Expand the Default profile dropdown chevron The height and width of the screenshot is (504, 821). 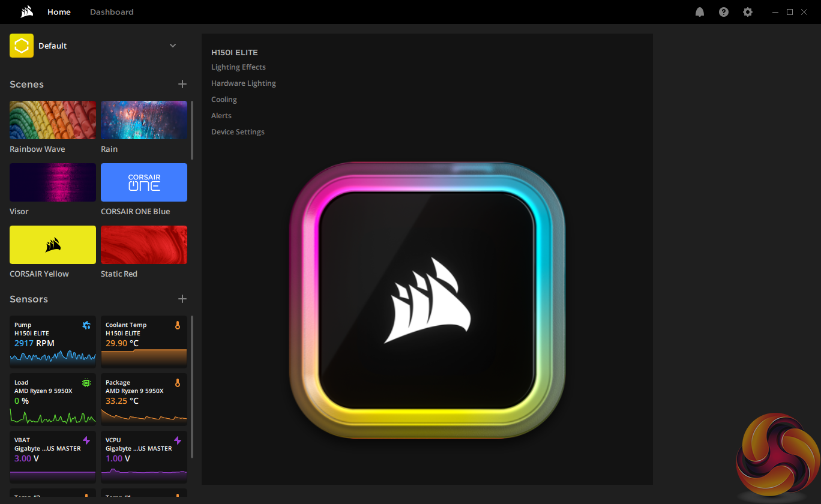tap(173, 46)
